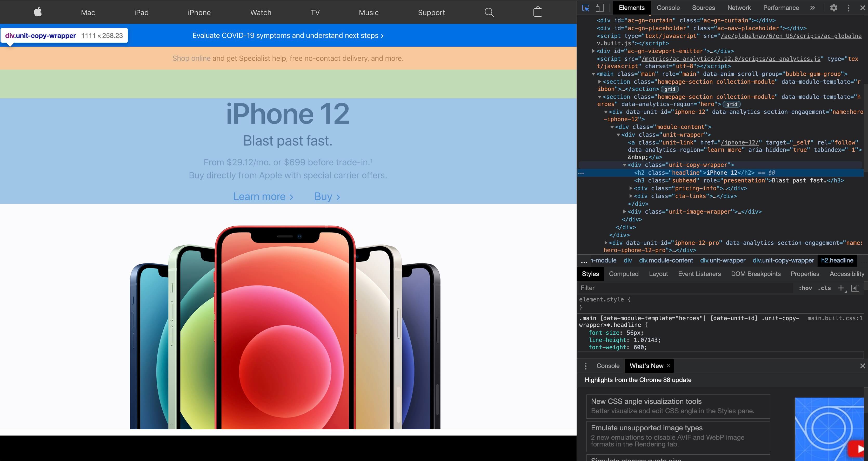Toggle the :hov element state panel
The image size is (868, 461).
point(805,288)
